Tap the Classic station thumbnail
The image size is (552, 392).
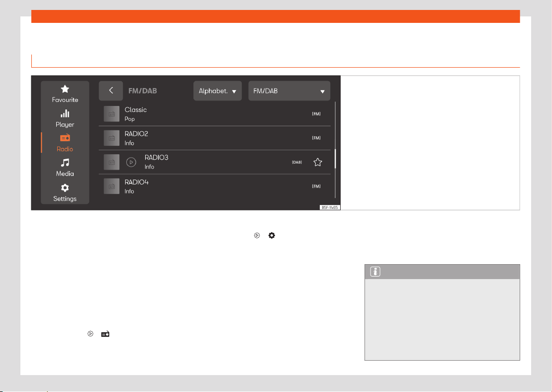[111, 114]
